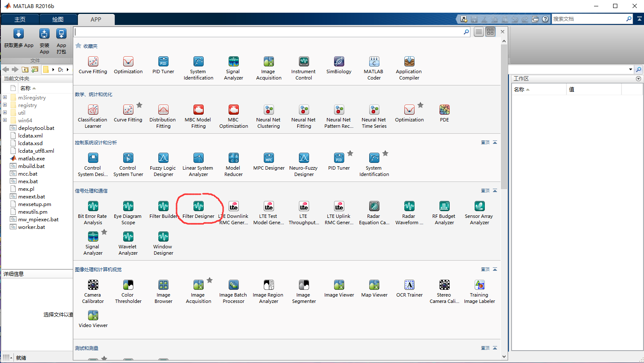Open Color Thresholder app
The image size is (644, 363).
[x=128, y=291]
